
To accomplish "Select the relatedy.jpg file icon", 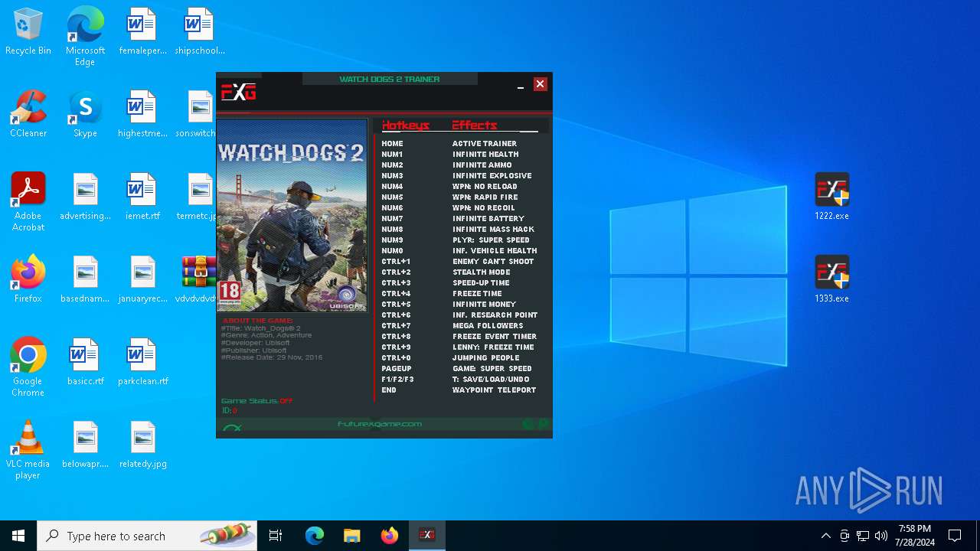I will pyautogui.click(x=142, y=445).
